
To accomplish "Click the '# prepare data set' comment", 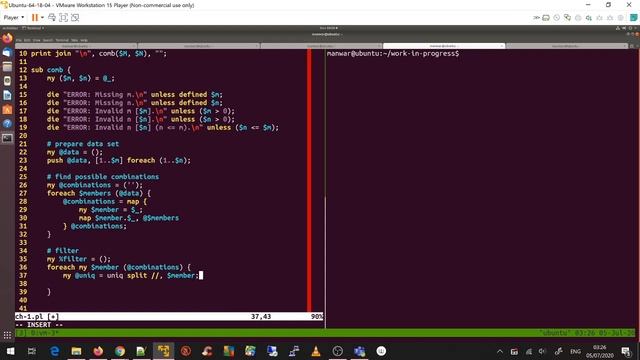I will coord(83,144).
